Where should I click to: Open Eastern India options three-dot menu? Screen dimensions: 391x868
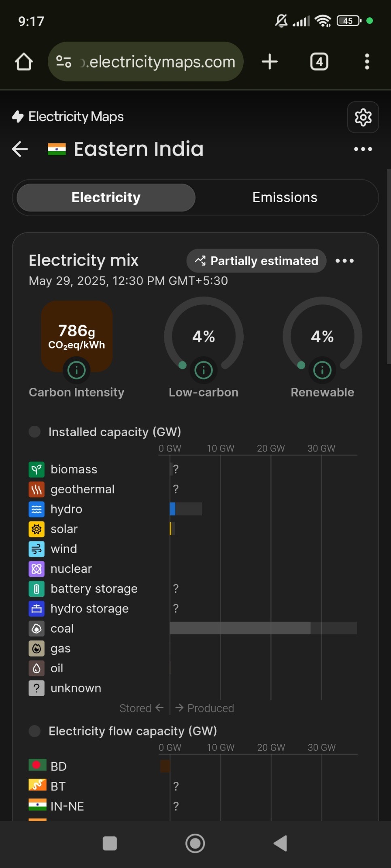click(x=363, y=149)
